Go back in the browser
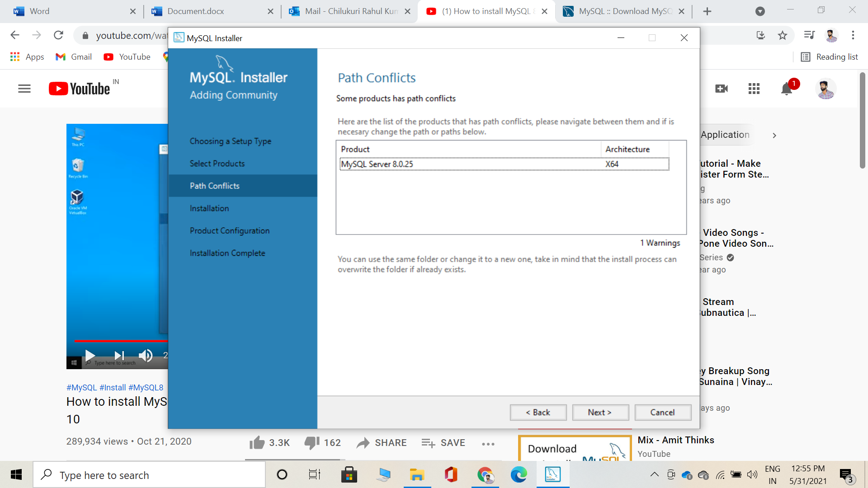The height and width of the screenshot is (488, 868). pyautogui.click(x=15, y=35)
